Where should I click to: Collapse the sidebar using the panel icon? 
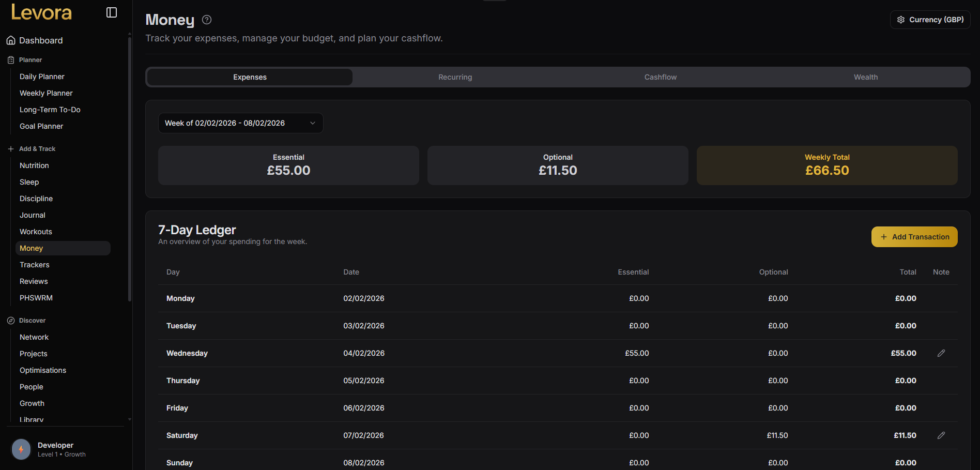click(x=111, y=12)
